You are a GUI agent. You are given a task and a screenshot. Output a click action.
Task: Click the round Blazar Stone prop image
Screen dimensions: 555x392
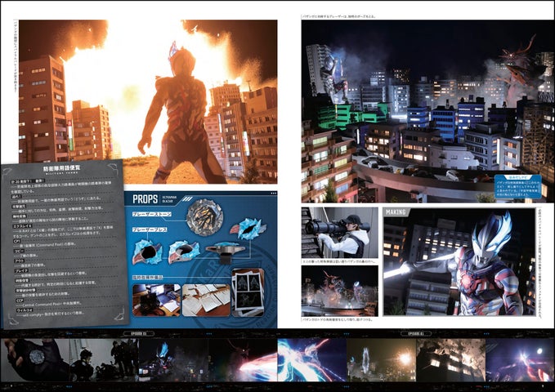[204, 217]
